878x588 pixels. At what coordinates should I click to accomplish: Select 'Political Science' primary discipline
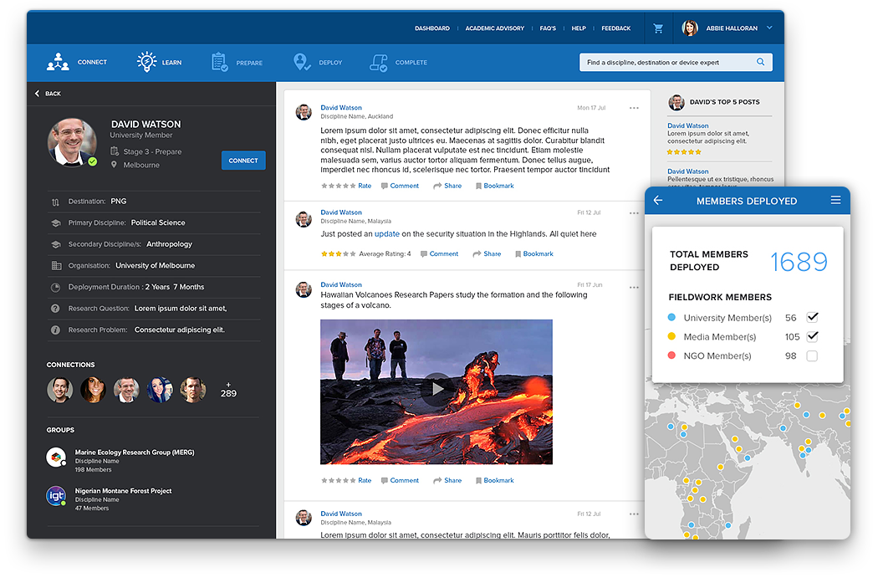[158, 222]
